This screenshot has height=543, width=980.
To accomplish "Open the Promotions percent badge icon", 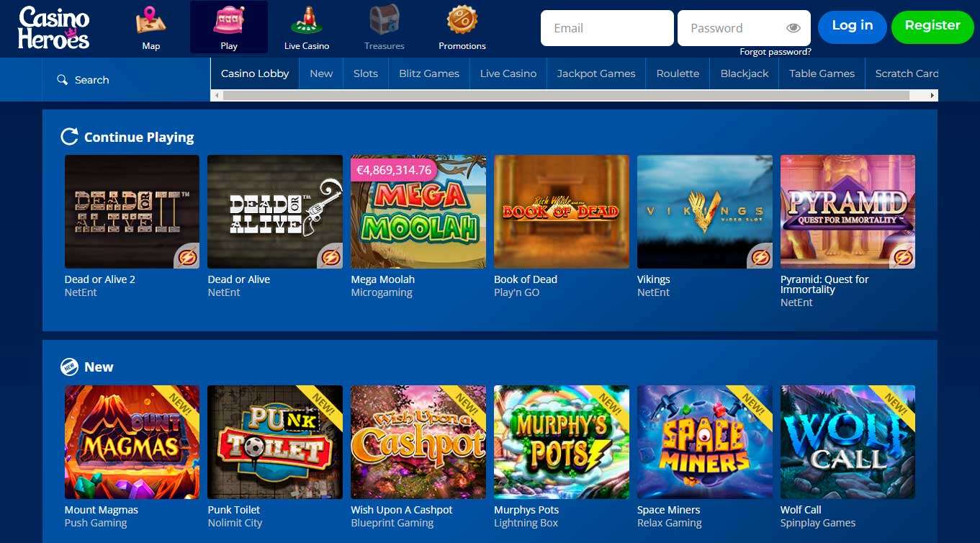I will pyautogui.click(x=462, y=20).
